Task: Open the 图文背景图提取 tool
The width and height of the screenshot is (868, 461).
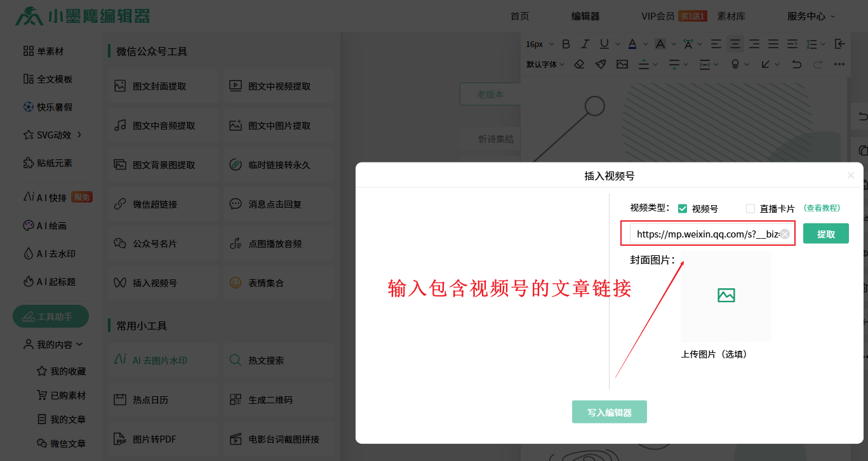Action: (x=163, y=165)
